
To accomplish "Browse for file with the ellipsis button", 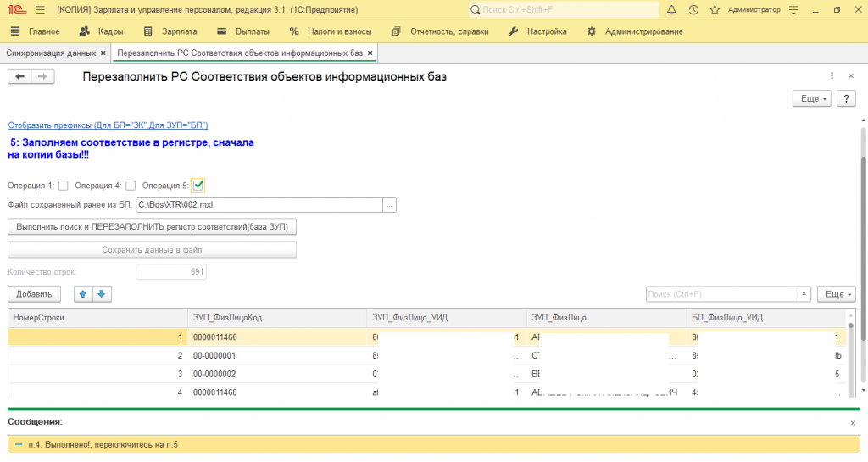I will (389, 204).
